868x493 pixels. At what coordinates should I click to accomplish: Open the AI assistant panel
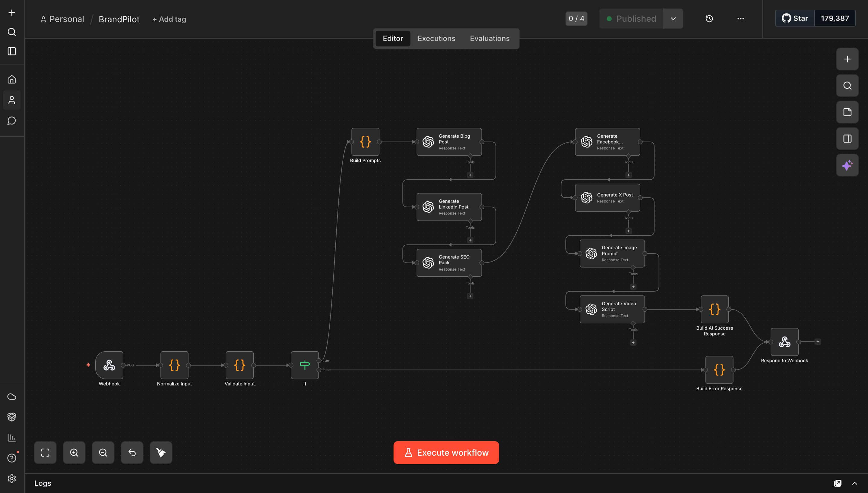tap(847, 165)
